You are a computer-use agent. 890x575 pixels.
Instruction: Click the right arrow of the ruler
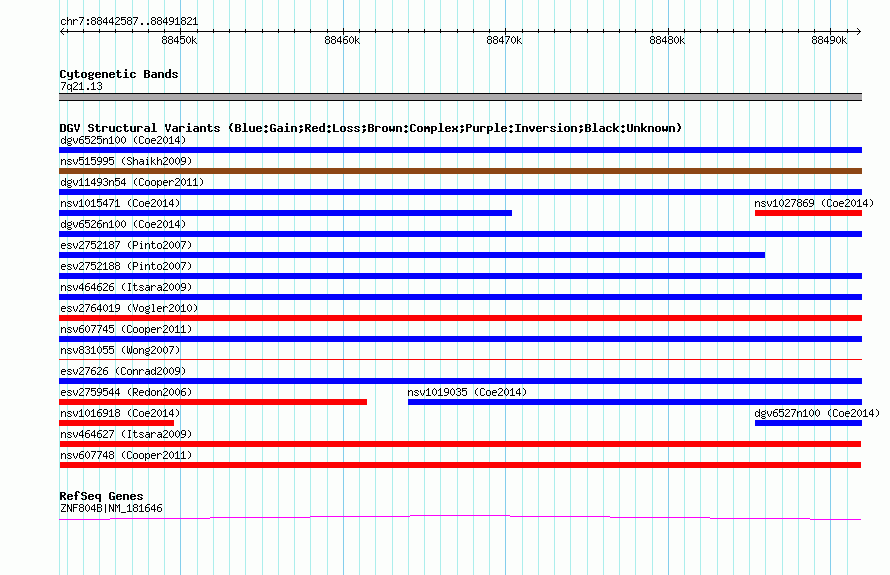click(859, 32)
